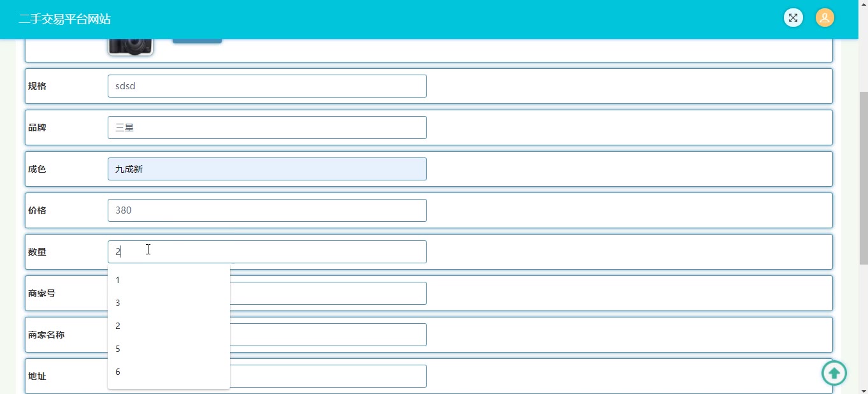868x394 pixels.
Task: Click the fullscreen toggle icon in header
Action: coord(793,18)
